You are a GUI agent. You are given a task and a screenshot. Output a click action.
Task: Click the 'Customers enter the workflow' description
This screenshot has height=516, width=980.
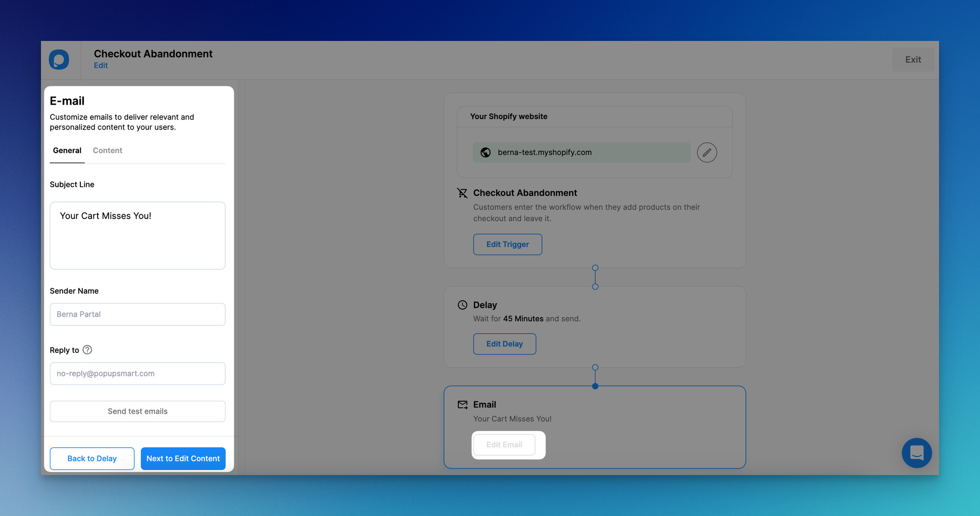(587, 213)
